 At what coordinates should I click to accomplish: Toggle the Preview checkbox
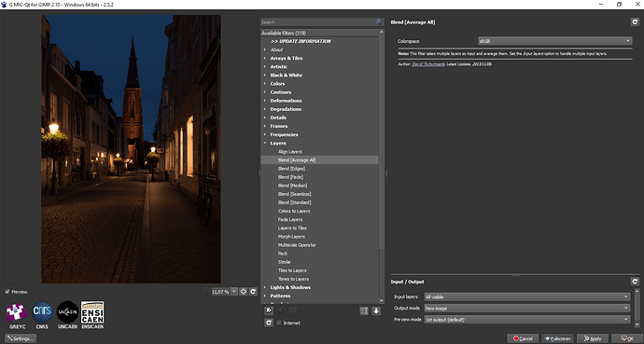[x=7, y=292]
